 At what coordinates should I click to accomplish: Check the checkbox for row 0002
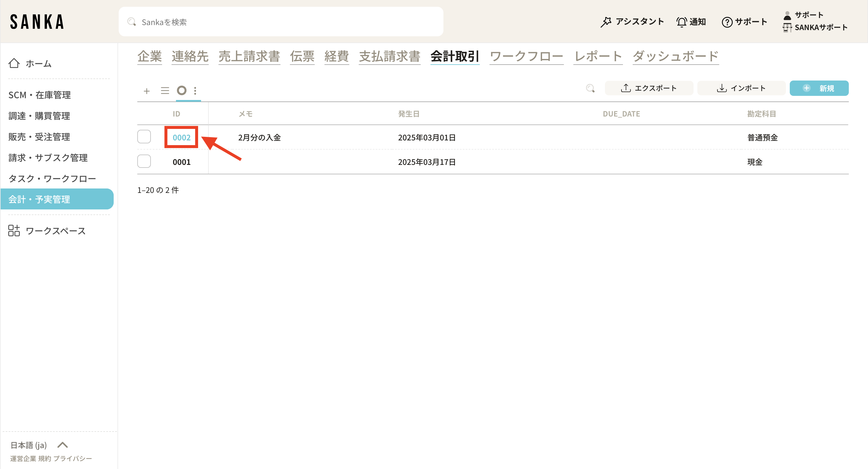point(144,137)
